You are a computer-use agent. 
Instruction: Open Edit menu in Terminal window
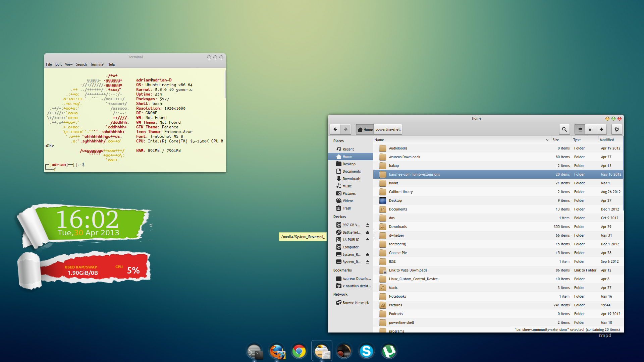(x=58, y=64)
